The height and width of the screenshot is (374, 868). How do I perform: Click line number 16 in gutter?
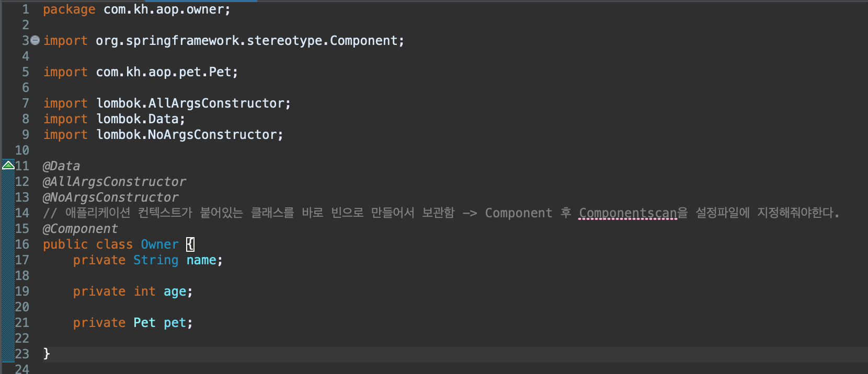pos(22,244)
